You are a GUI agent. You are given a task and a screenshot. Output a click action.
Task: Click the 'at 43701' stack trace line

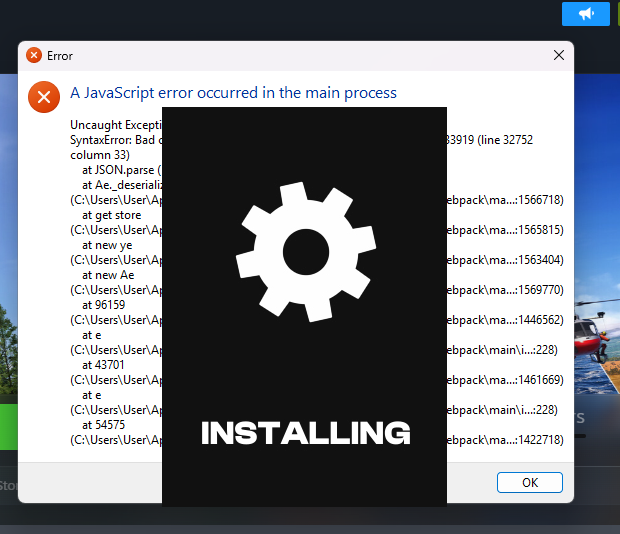[x=104, y=365]
